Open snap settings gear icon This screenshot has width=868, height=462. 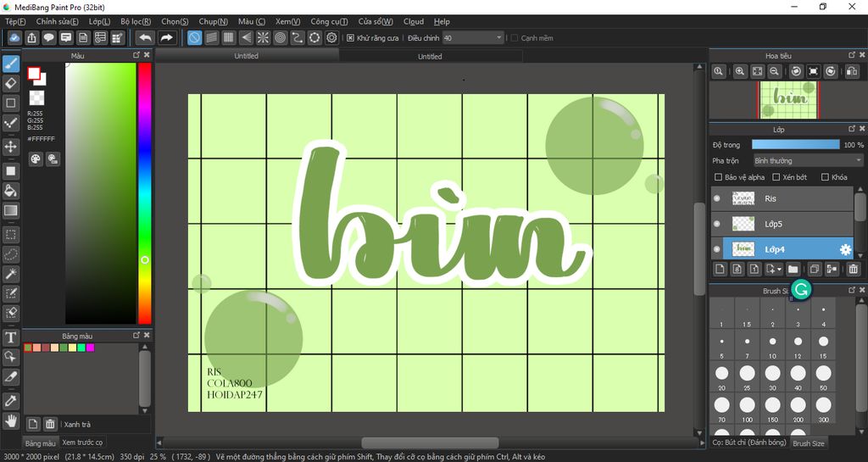[331, 37]
